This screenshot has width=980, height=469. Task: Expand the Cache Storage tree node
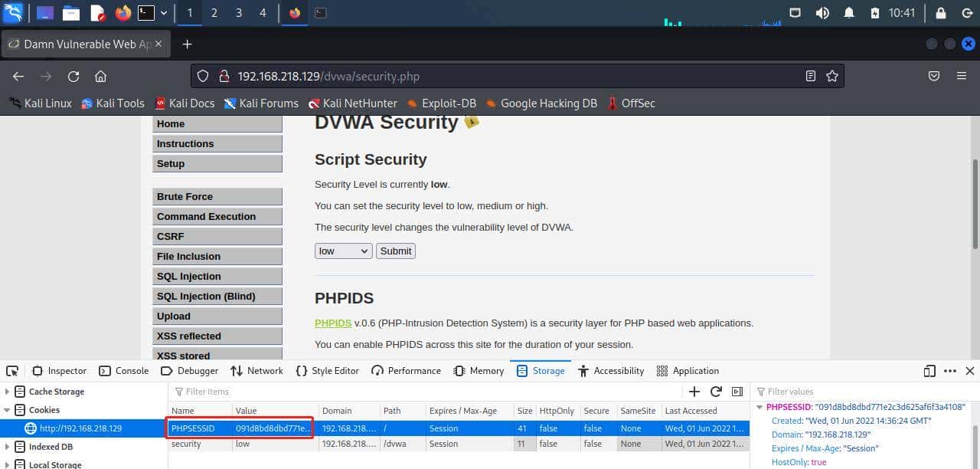click(x=7, y=392)
